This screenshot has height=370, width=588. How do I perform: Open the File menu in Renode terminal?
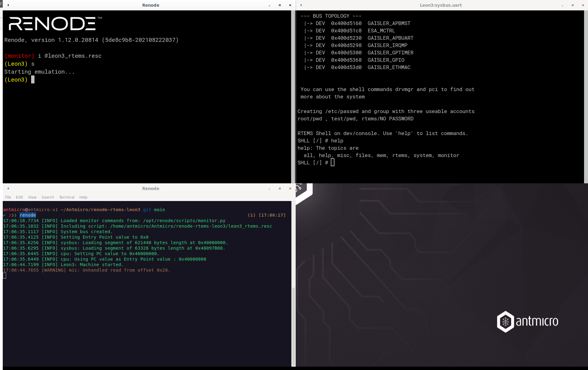coord(8,197)
